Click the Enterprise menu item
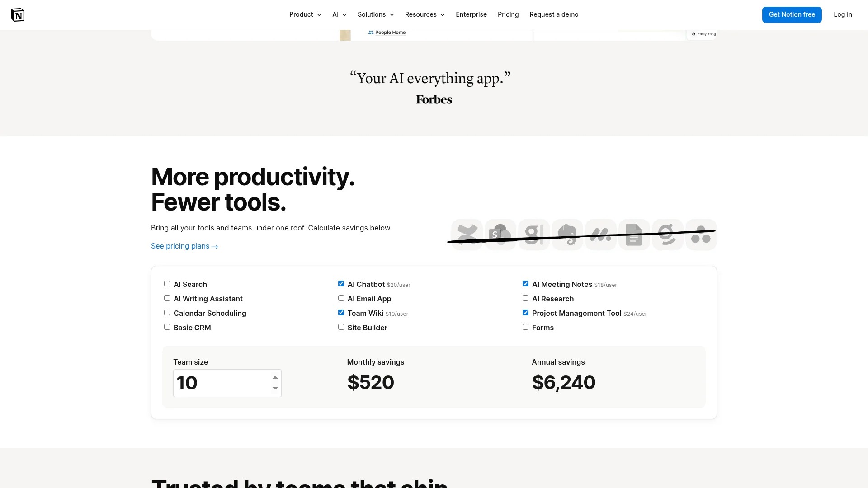This screenshot has height=488, width=868. (x=471, y=14)
